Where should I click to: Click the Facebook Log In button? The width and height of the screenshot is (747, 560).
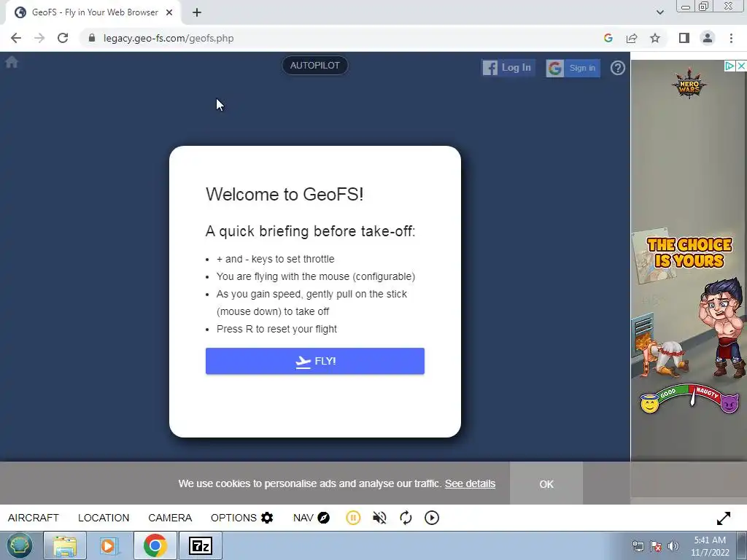(x=508, y=68)
